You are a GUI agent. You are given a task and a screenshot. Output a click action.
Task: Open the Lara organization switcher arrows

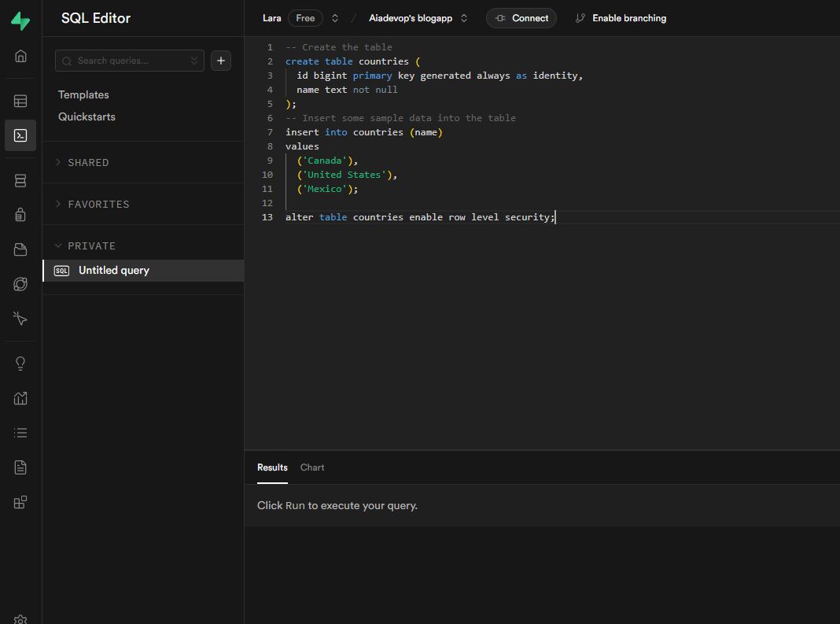[335, 18]
